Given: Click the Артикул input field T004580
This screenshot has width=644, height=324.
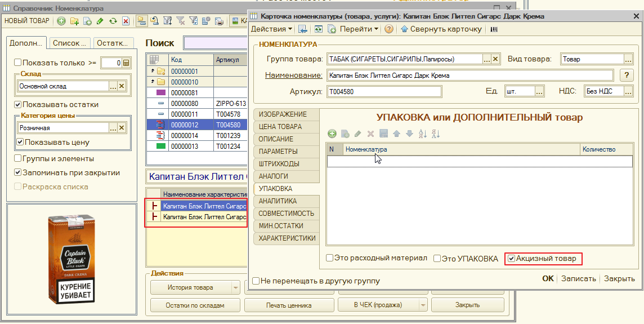Looking at the screenshot, I should (384, 91).
